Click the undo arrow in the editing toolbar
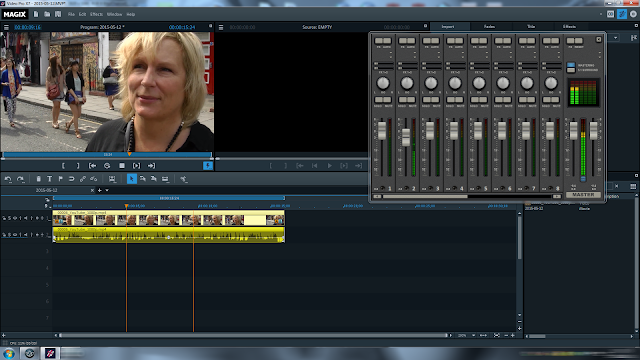 click(8, 179)
